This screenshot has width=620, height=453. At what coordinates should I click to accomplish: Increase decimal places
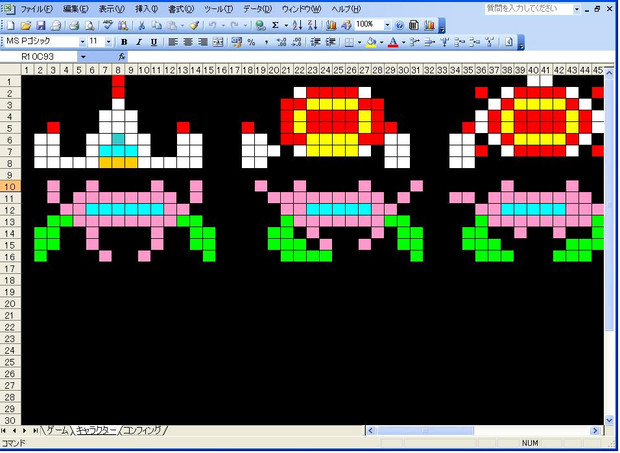click(282, 42)
